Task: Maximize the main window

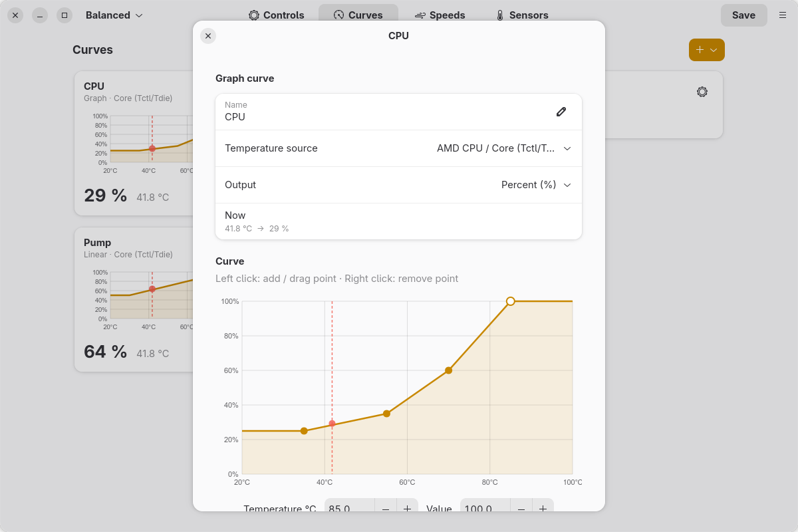Action: point(65,15)
